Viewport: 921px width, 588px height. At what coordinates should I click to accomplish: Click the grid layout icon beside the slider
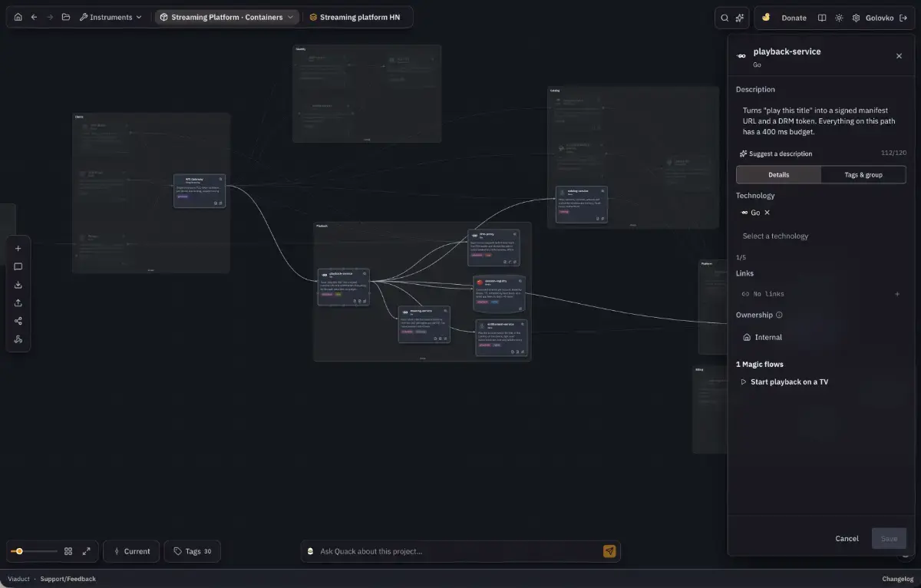coord(68,551)
